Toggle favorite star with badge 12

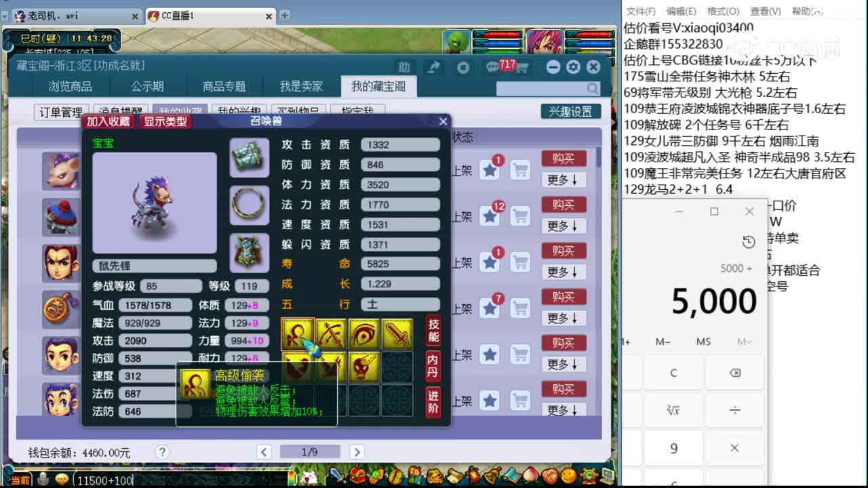pyautogui.click(x=490, y=216)
